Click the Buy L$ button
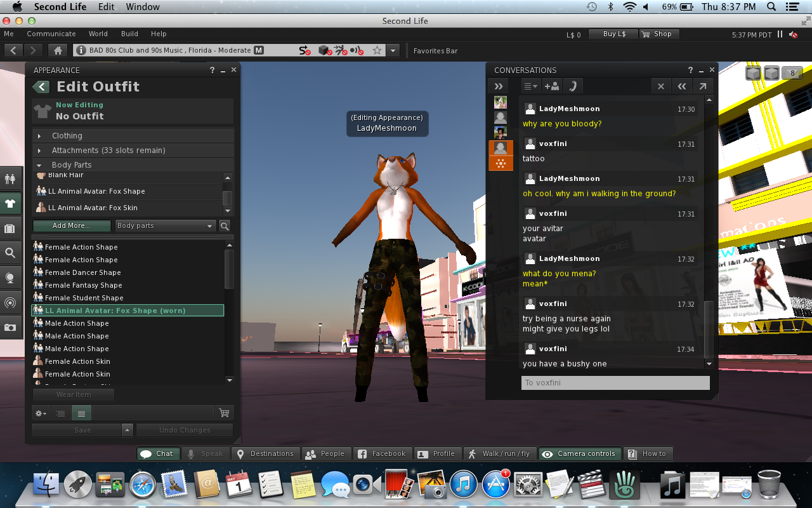Image resolution: width=812 pixels, height=508 pixels. [x=613, y=34]
